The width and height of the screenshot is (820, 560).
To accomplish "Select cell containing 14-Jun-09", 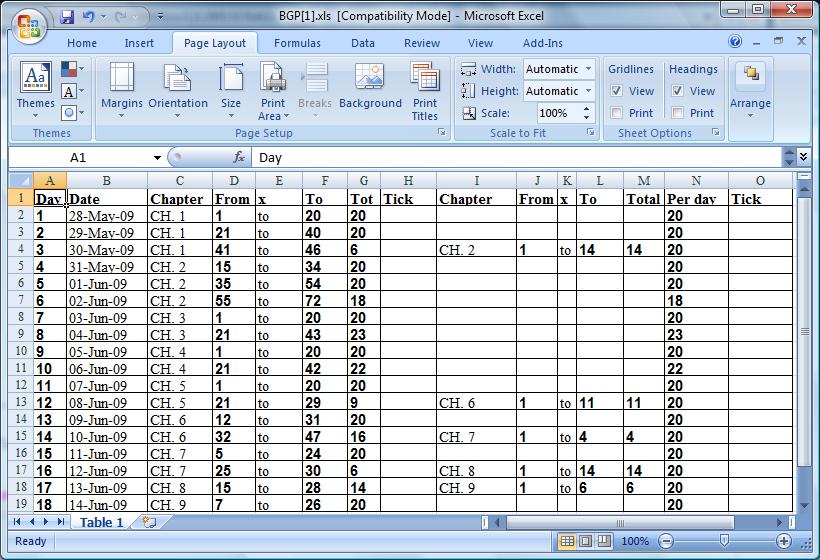I will pyautogui.click(x=107, y=504).
